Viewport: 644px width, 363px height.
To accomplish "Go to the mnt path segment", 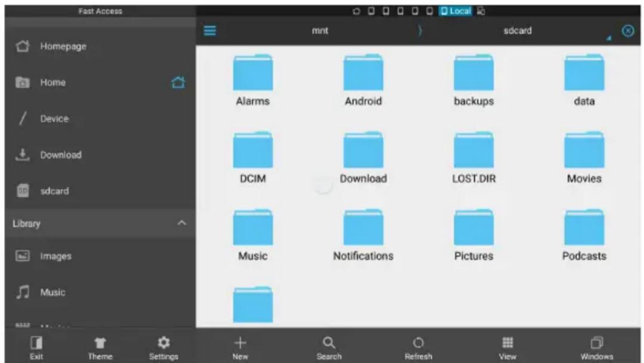I will 320,30.
